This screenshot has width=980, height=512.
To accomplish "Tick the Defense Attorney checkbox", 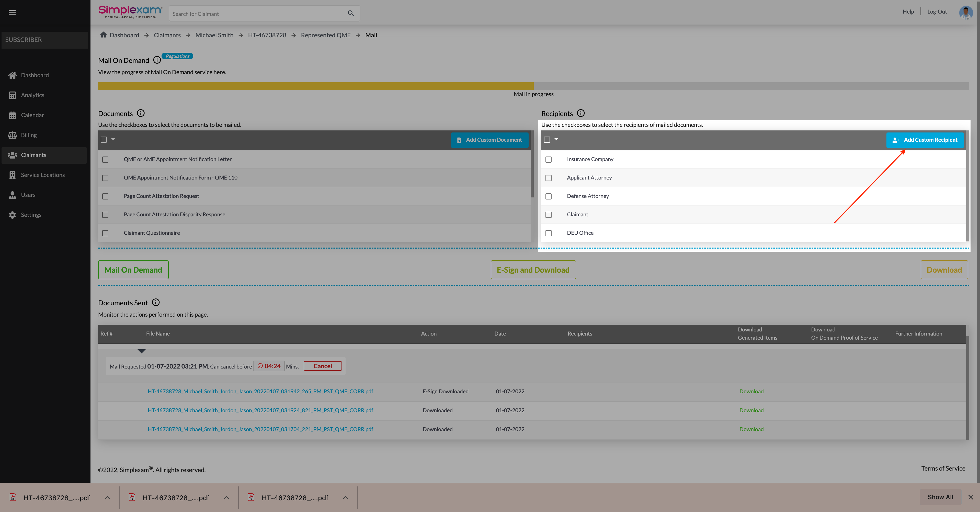I will pos(549,196).
